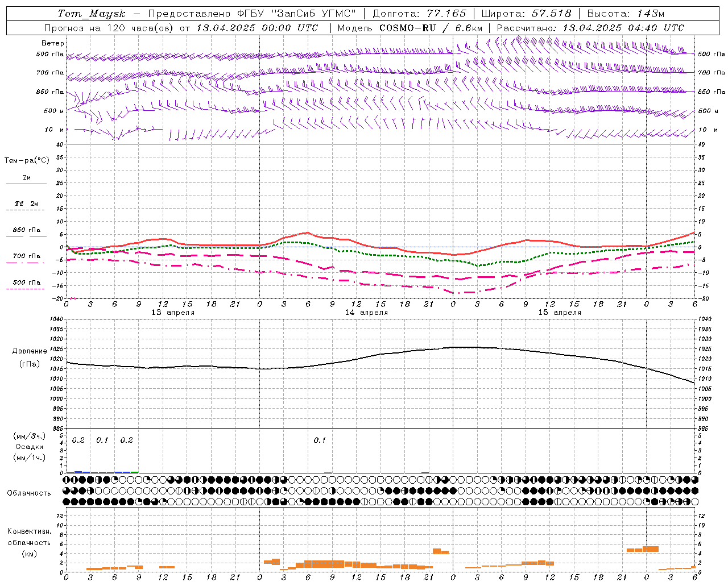
Task: Click '700 гПа' temperature legend entry
Action: pyautogui.click(x=27, y=256)
